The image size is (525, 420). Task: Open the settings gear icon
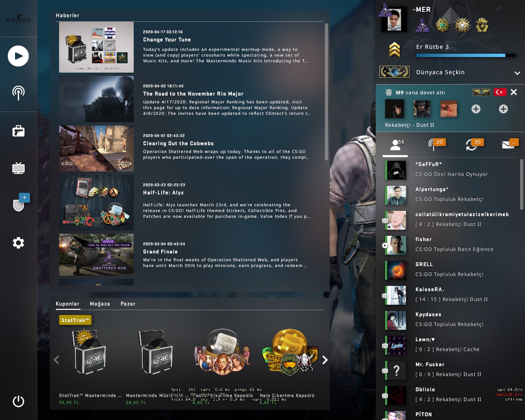point(18,243)
